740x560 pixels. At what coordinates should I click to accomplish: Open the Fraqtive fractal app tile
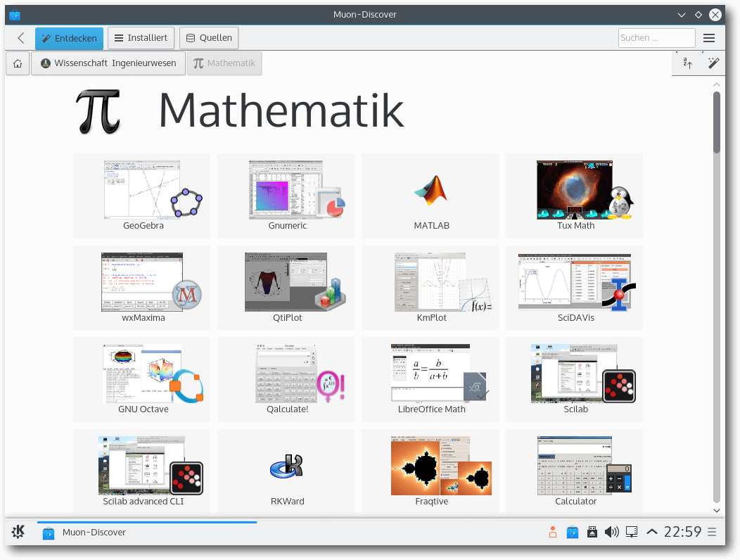point(430,471)
